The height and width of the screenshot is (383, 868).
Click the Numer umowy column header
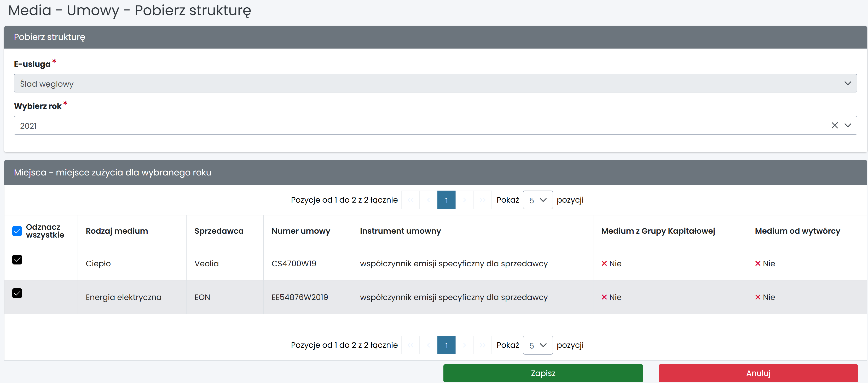(300, 231)
